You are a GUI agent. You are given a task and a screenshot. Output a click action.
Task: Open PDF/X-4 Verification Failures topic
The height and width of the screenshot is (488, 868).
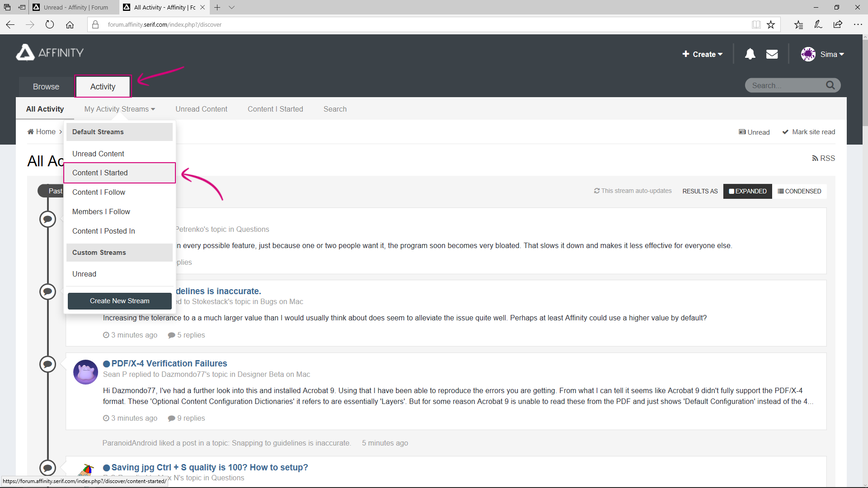[169, 363]
